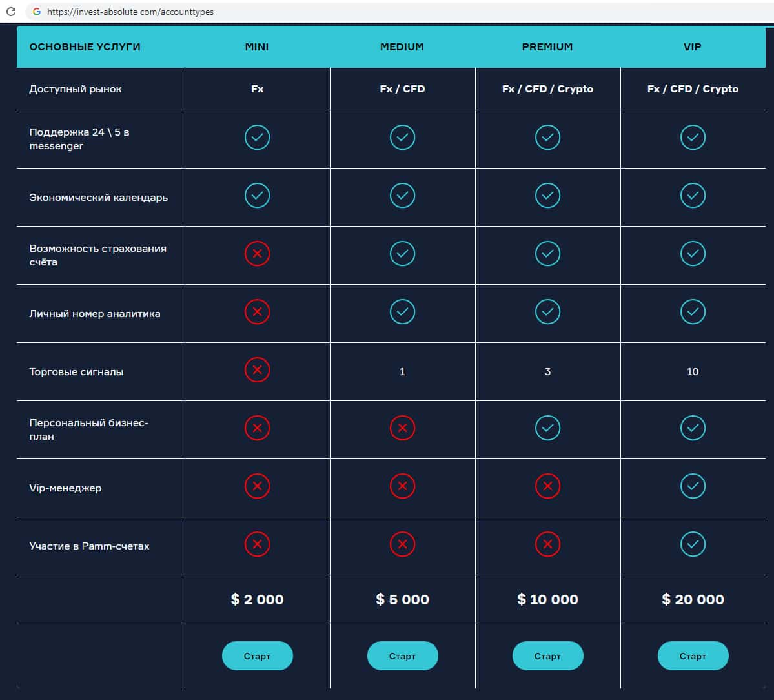Screen dimensions: 774x700
Task: Click the Экономический календарь row label
Action: coord(99,198)
